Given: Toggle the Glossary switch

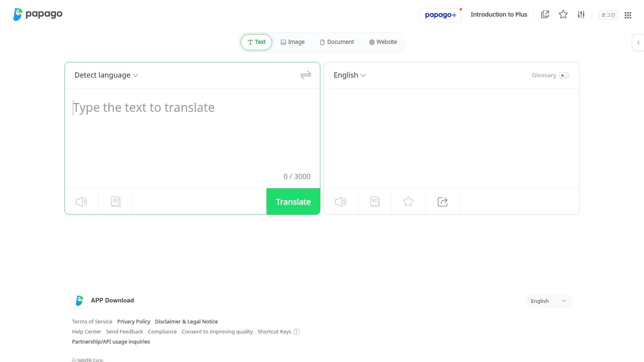Looking at the screenshot, I should tap(564, 75).
